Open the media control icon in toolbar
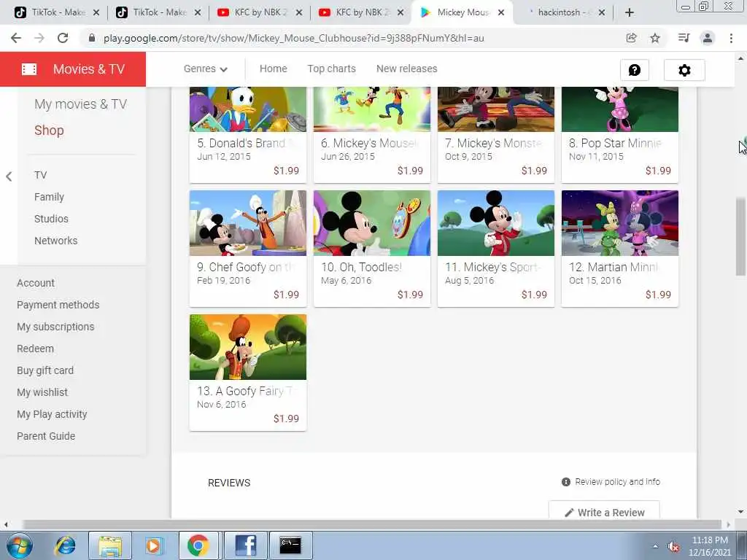 pyautogui.click(x=684, y=38)
